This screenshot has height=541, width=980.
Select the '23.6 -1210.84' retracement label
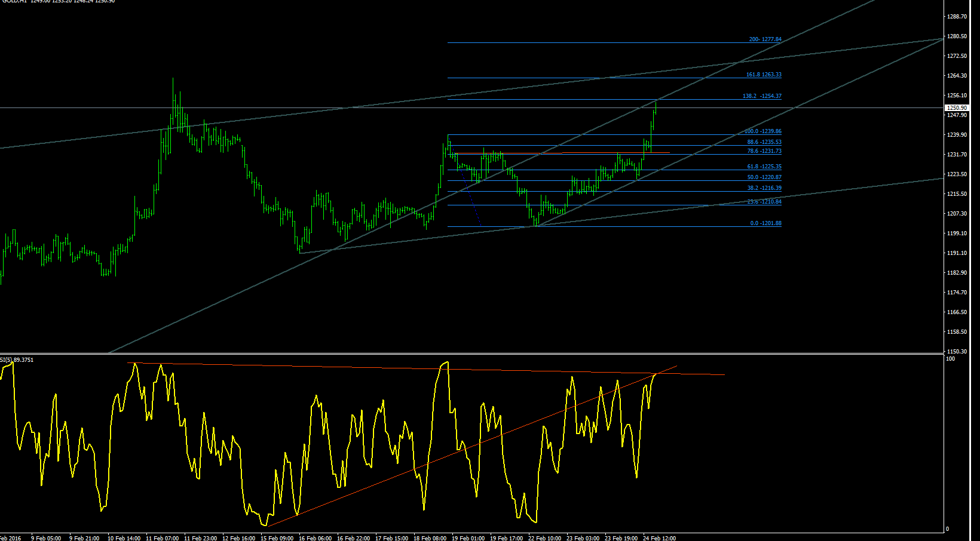tap(764, 202)
